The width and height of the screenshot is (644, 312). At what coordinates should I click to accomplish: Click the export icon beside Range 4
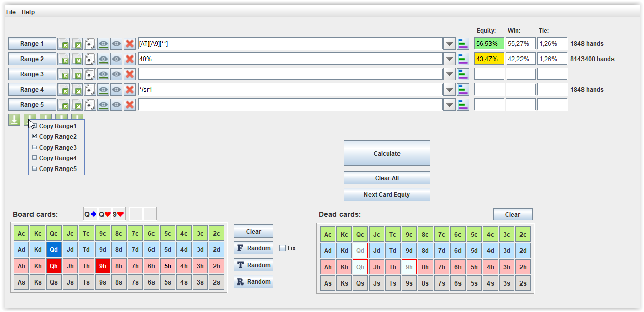(x=77, y=90)
